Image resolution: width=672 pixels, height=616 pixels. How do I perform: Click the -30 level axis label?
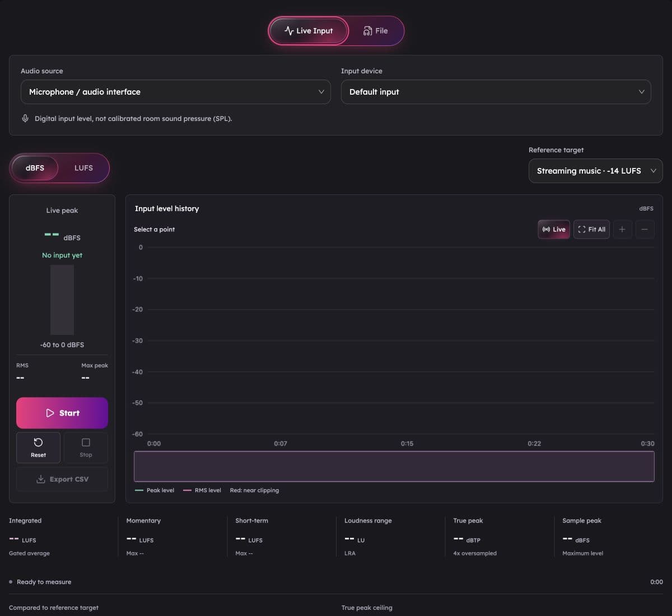[x=138, y=341]
